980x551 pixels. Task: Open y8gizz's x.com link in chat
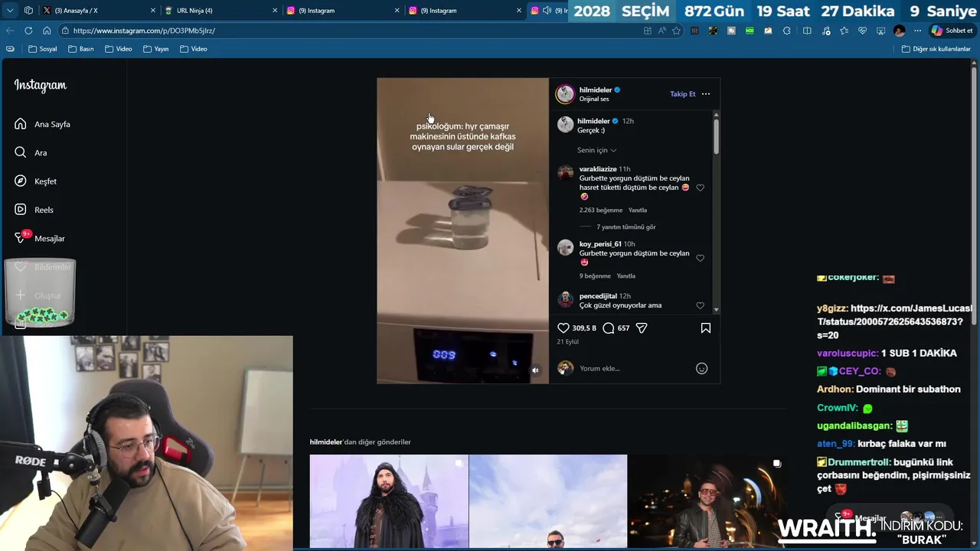pos(894,321)
